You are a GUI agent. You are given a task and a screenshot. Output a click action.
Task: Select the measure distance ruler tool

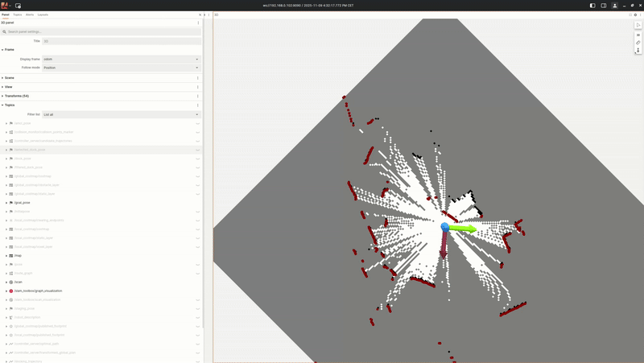[x=638, y=43]
